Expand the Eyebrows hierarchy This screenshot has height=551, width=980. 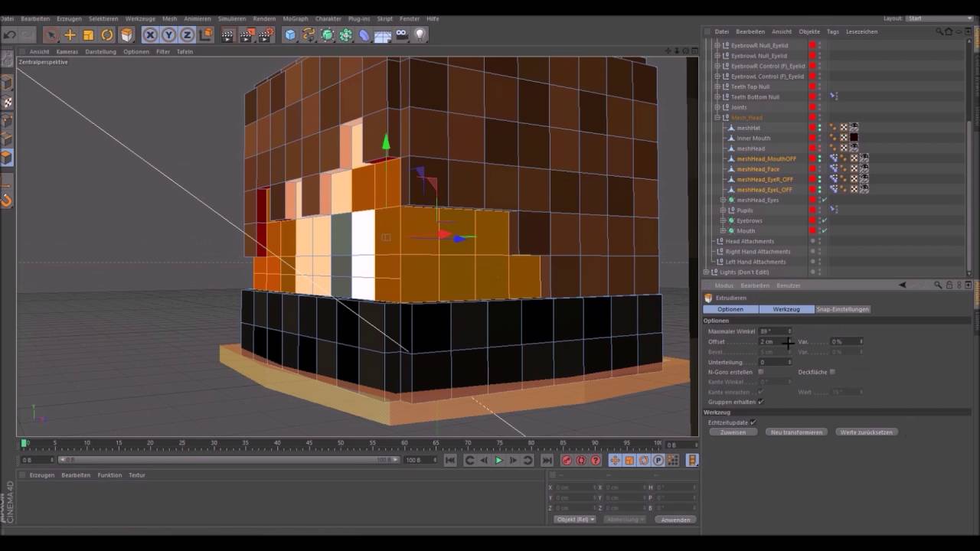(x=723, y=220)
